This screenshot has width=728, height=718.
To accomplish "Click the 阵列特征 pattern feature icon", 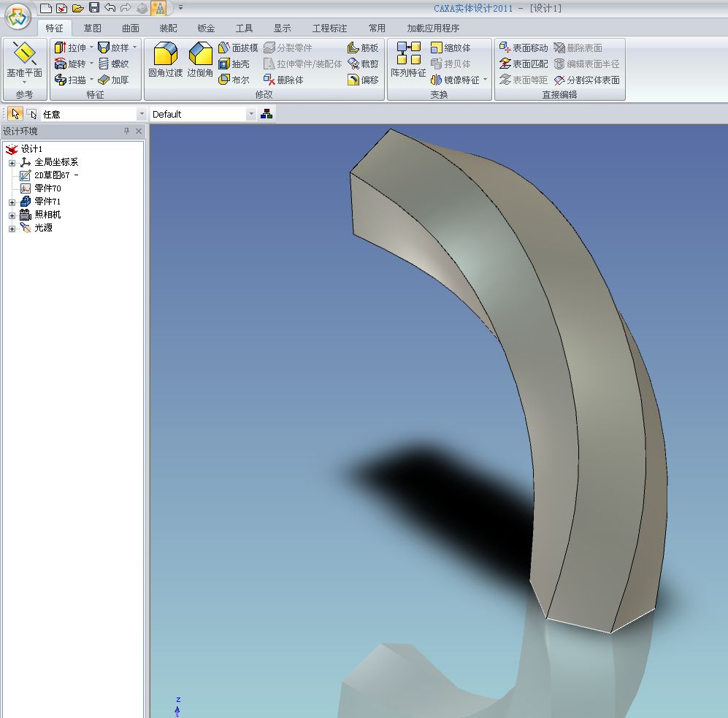I will [408, 55].
